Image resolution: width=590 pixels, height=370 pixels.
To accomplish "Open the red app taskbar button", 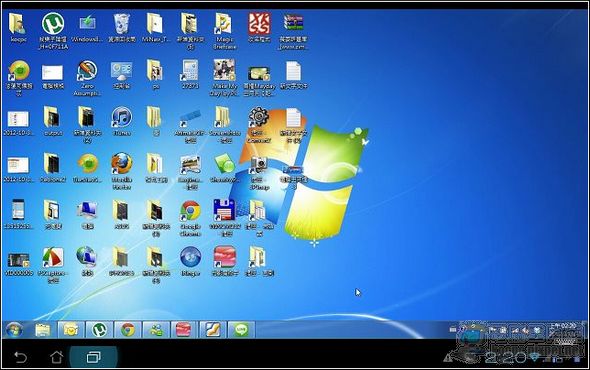I will [184, 330].
